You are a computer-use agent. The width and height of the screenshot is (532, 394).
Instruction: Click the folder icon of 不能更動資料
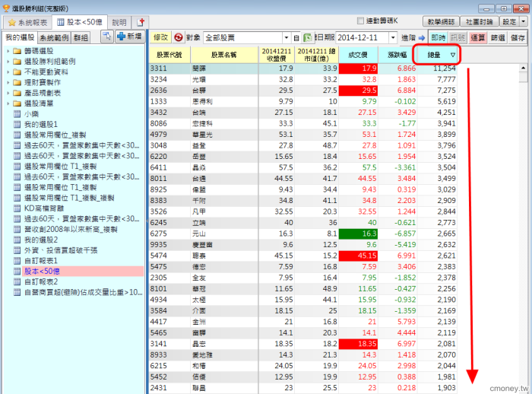tap(17, 72)
